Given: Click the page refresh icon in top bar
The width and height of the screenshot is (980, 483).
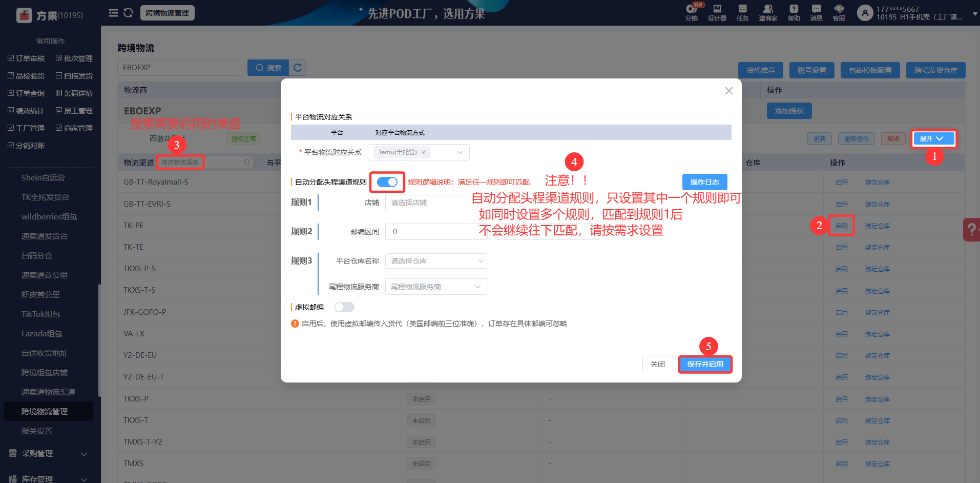Looking at the screenshot, I should tap(128, 13).
